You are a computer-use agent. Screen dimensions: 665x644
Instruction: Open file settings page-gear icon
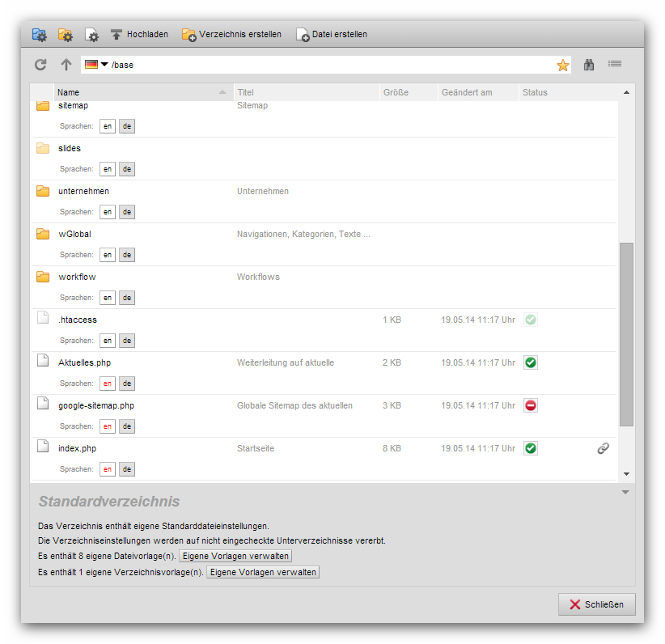91,35
